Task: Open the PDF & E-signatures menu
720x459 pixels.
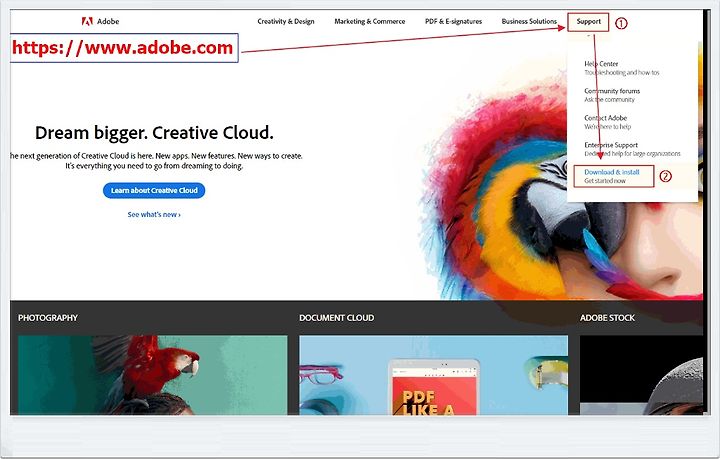Action: 453,21
